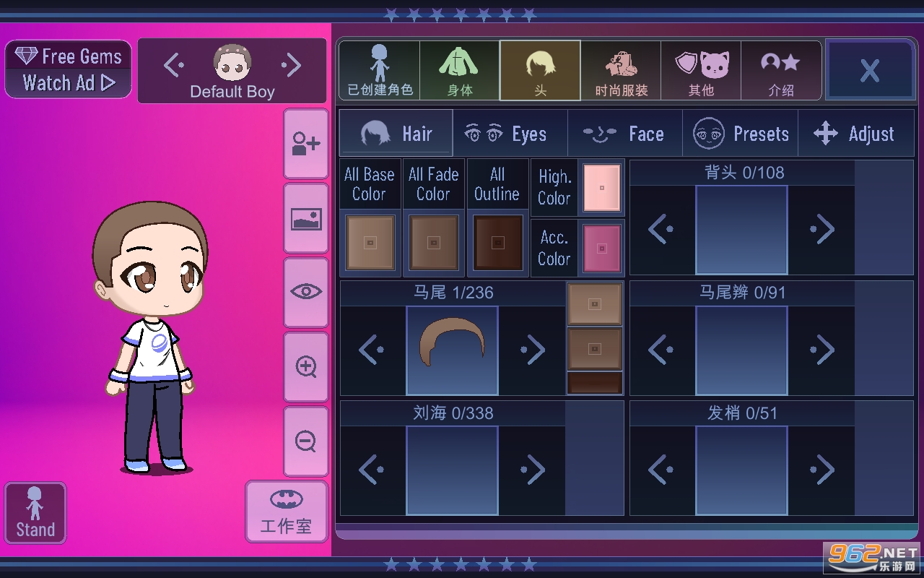
Task: Switch to next character preset
Action: pyautogui.click(x=291, y=66)
